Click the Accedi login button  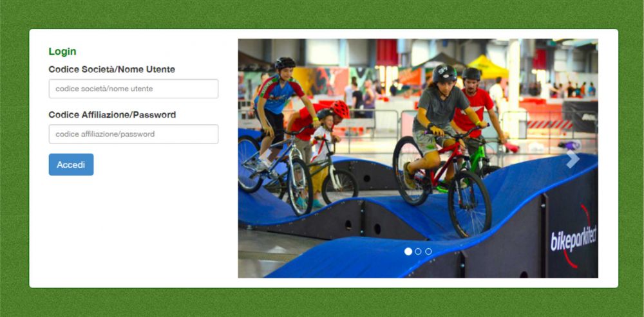tap(71, 165)
